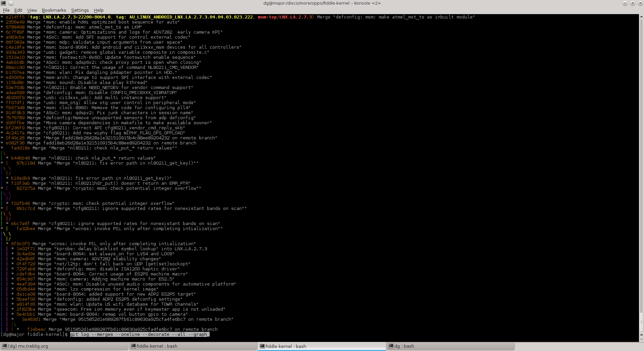Click commit hash 67b118d
Screen dimensions: 644x351
point(26,163)
